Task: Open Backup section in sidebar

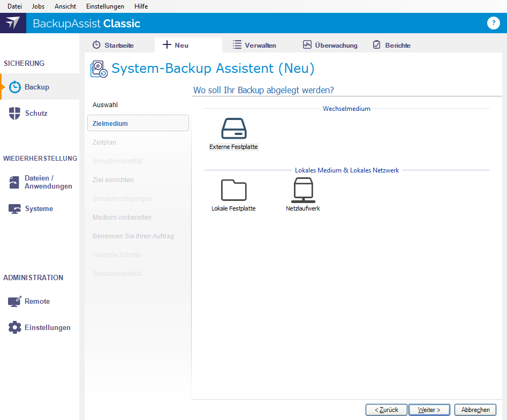Action: (36, 87)
